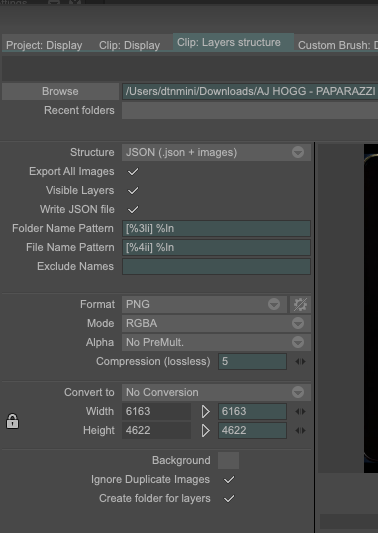
Task: Click the preview image thumbnail
Action: [371, 308]
